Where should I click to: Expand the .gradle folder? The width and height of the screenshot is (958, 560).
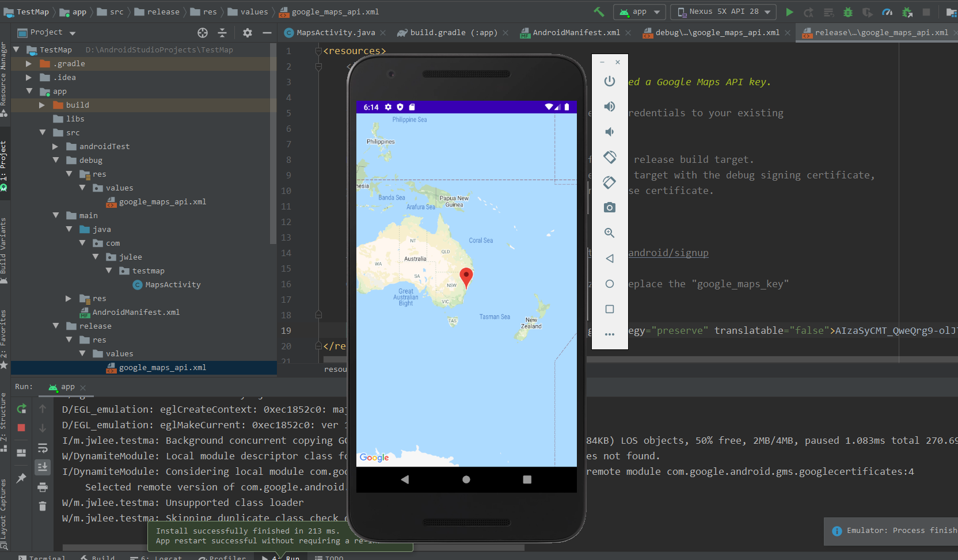[29, 64]
